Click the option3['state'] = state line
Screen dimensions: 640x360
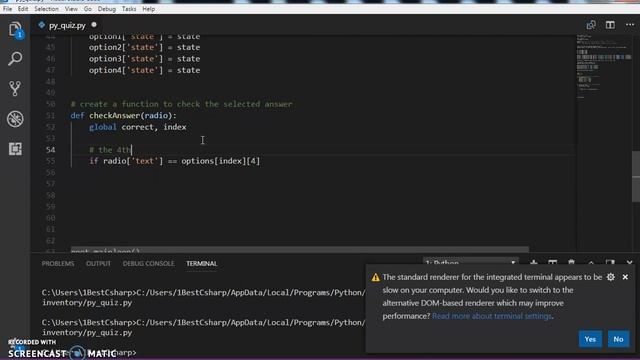point(144,59)
